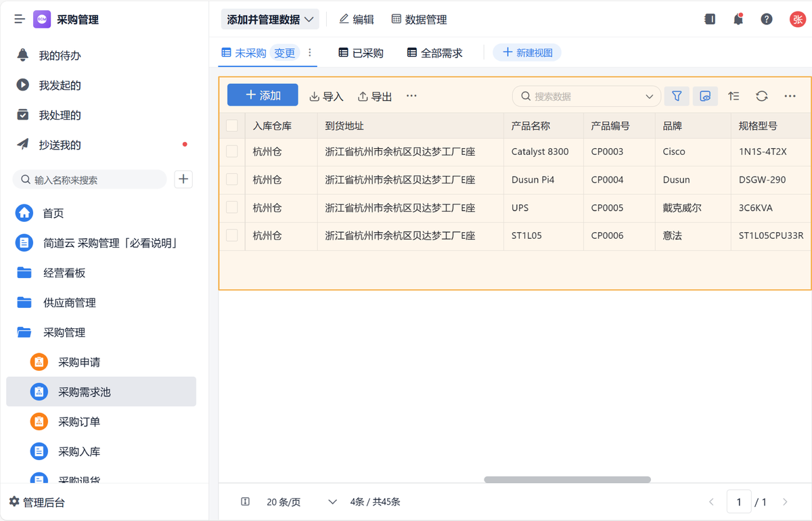
Task: Collapse the sidebar with hamburger icon
Action: click(x=20, y=19)
